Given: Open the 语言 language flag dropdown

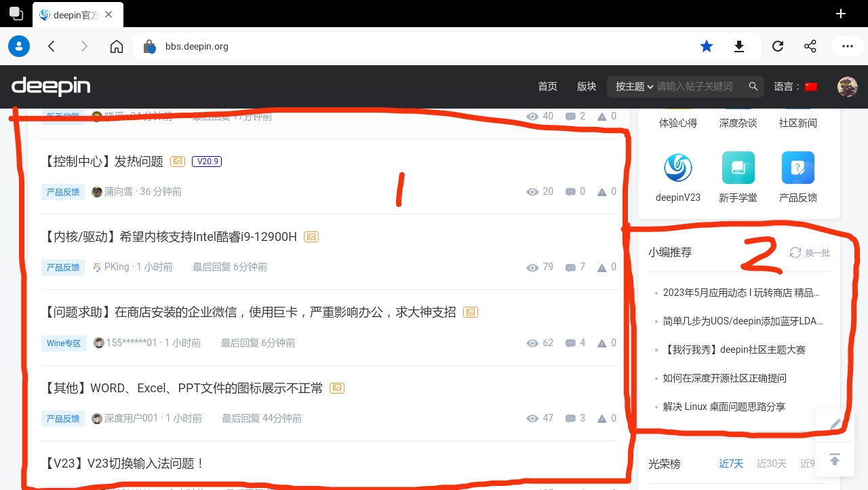Looking at the screenshot, I should pos(811,86).
